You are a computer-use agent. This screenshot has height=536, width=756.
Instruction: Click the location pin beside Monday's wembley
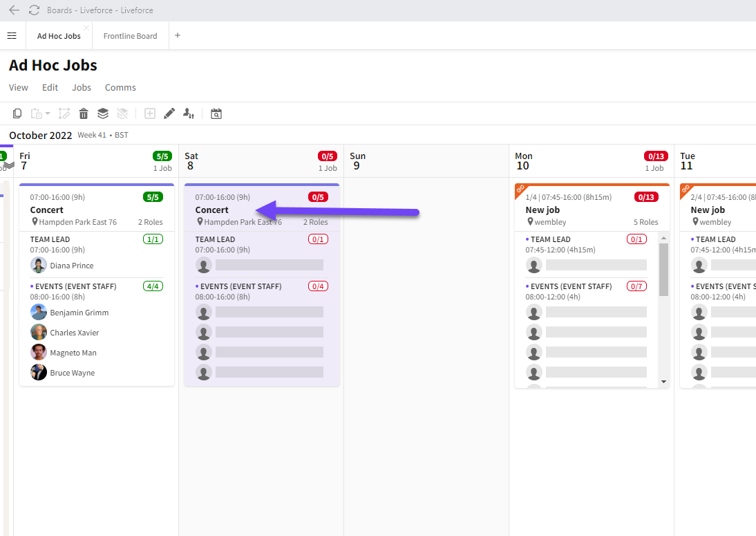pyautogui.click(x=530, y=222)
